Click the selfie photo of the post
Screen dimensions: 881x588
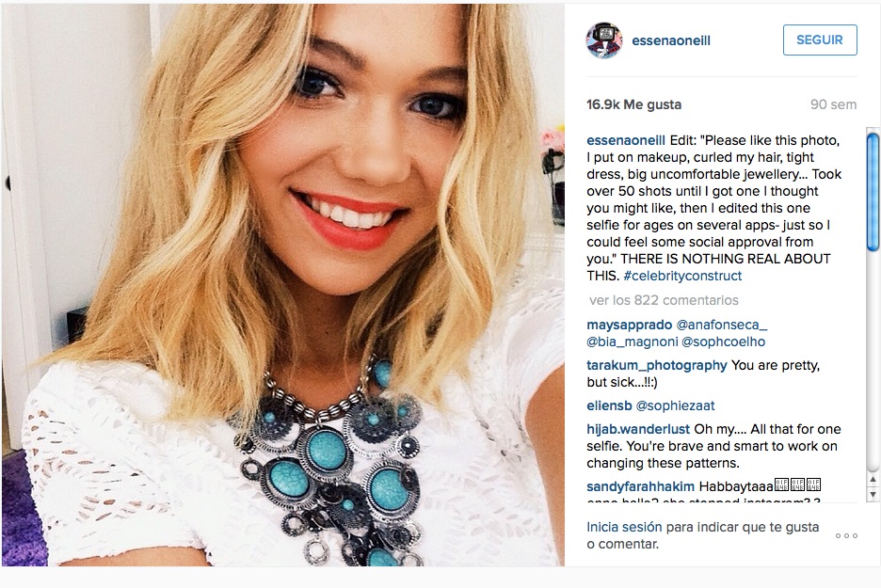coord(283,285)
